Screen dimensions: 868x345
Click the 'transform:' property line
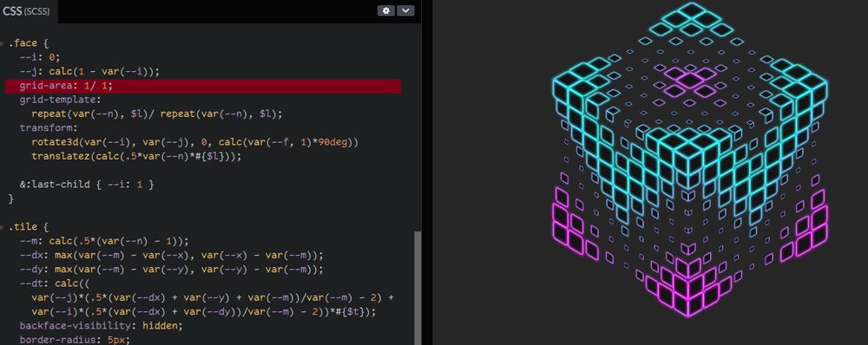[x=49, y=128]
